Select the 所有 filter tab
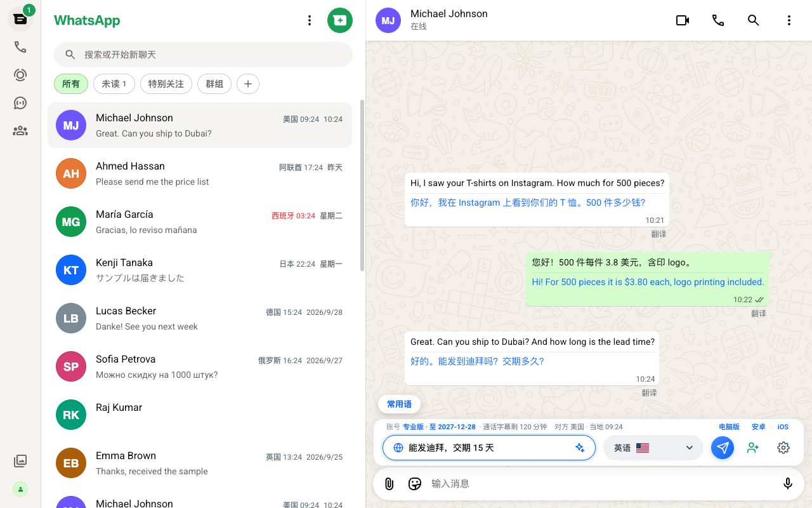The width and height of the screenshot is (812, 508). (x=71, y=84)
